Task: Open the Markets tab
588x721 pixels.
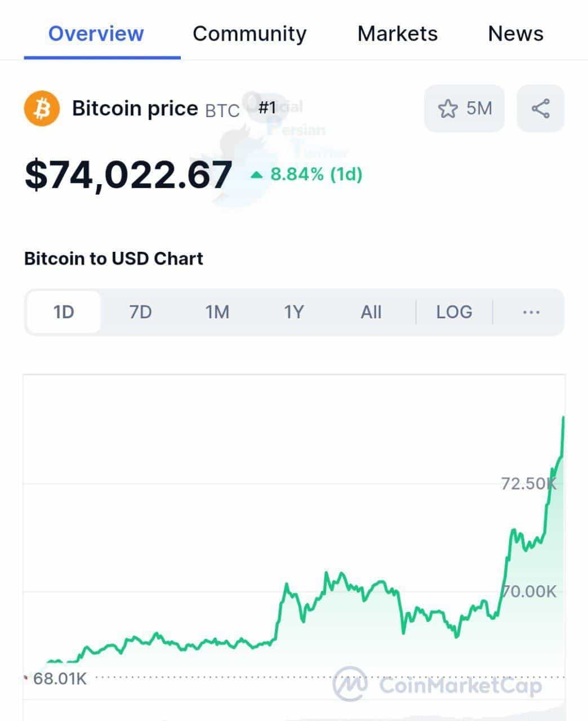Action: coord(397,34)
